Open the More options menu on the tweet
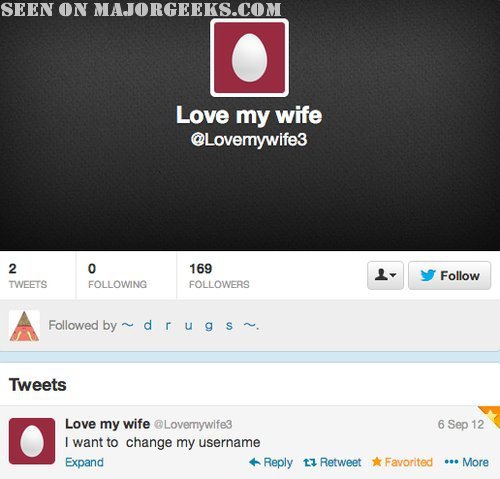 click(467, 462)
